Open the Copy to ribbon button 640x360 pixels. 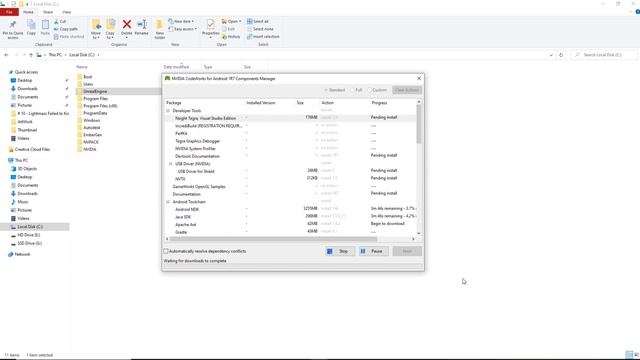110,29
